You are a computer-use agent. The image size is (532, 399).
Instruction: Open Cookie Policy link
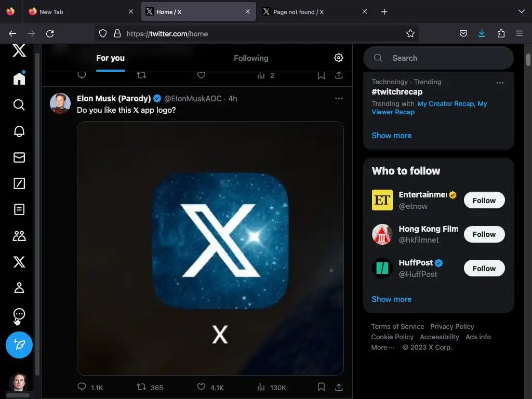(x=392, y=337)
